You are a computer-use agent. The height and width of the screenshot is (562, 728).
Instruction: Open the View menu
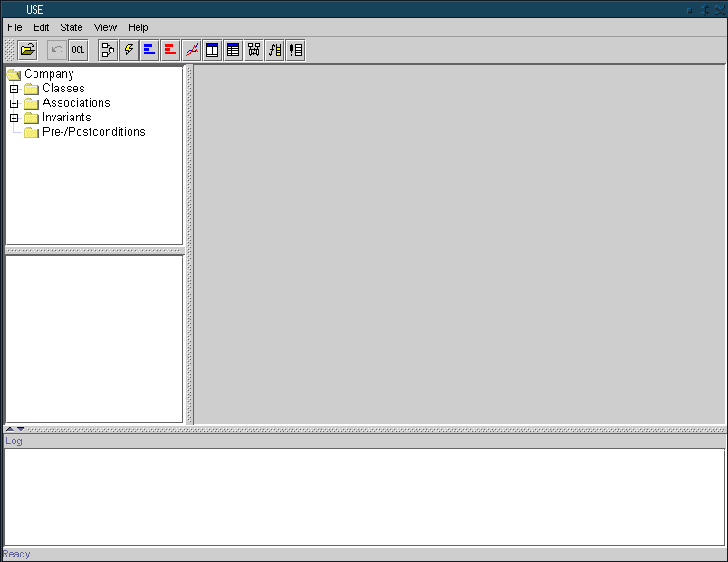tap(105, 27)
